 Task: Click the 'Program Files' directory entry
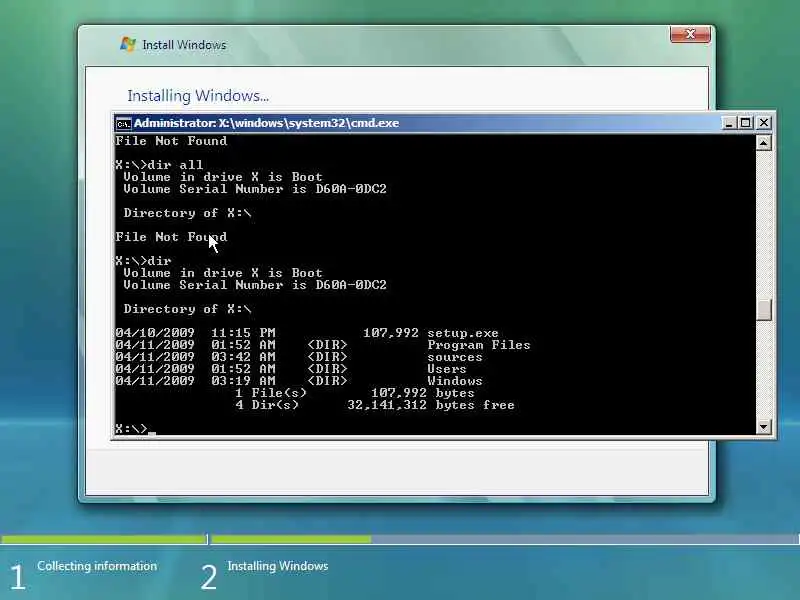479,345
